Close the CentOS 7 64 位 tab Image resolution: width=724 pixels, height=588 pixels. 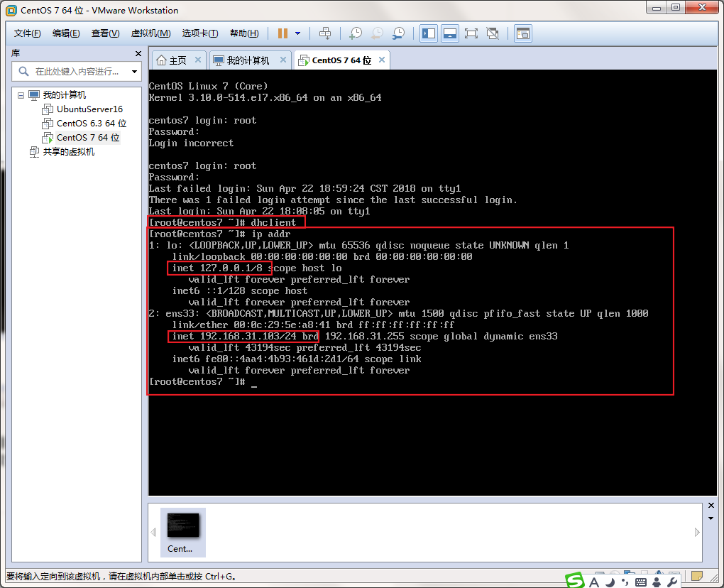382,60
